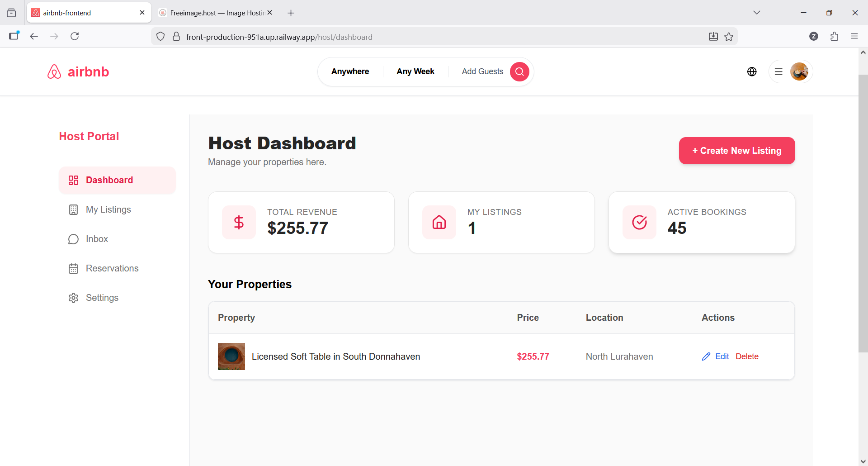This screenshot has width=868, height=466.
Task: Click the URL address bar
Action: pyautogui.click(x=443, y=37)
